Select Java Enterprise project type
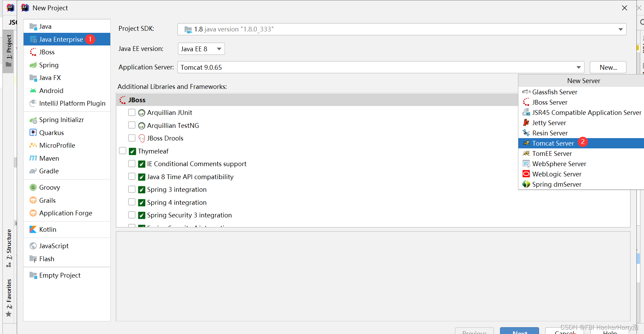Screen dimensions: 644x334 tap(67, 39)
